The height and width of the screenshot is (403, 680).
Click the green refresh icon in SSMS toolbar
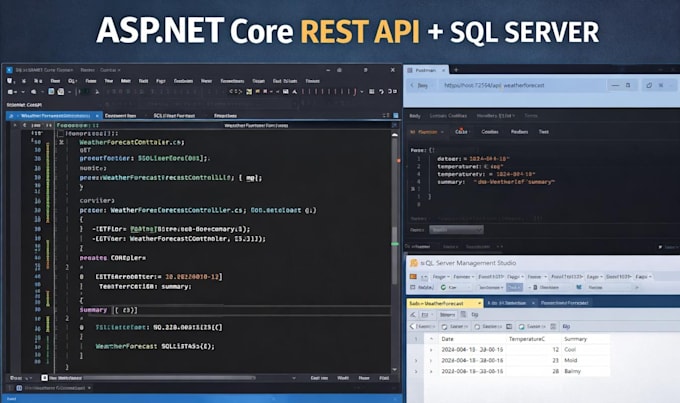pyautogui.click(x=443, y=287)
